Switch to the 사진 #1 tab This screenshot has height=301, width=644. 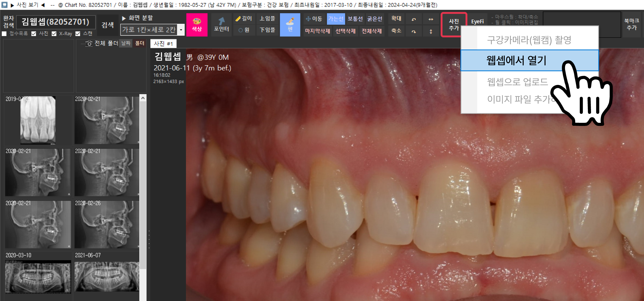[x=163, y=43]
